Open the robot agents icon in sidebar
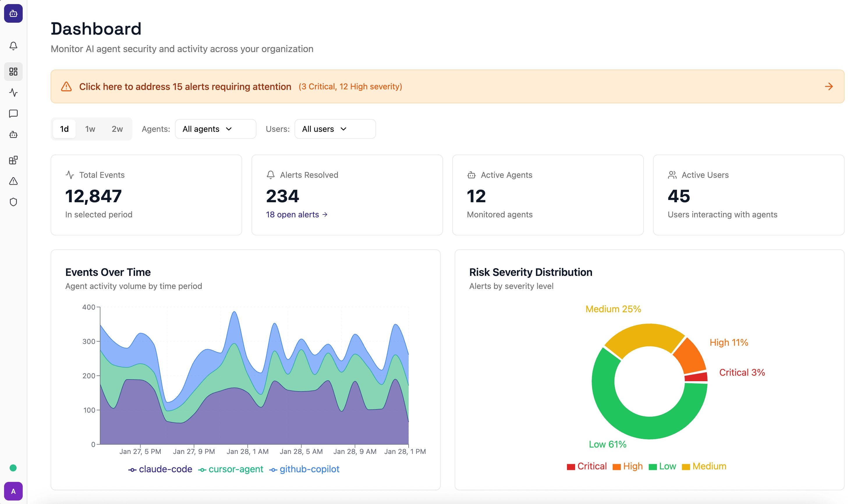The width and height of the screenshot is (865, 504). coord(13,134)
